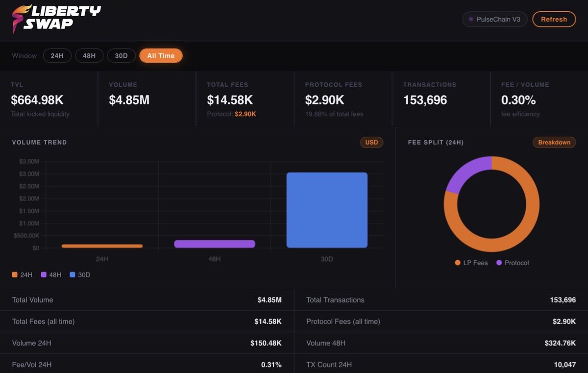
Task: Select the 24H window tab
Action: point(57,56)
